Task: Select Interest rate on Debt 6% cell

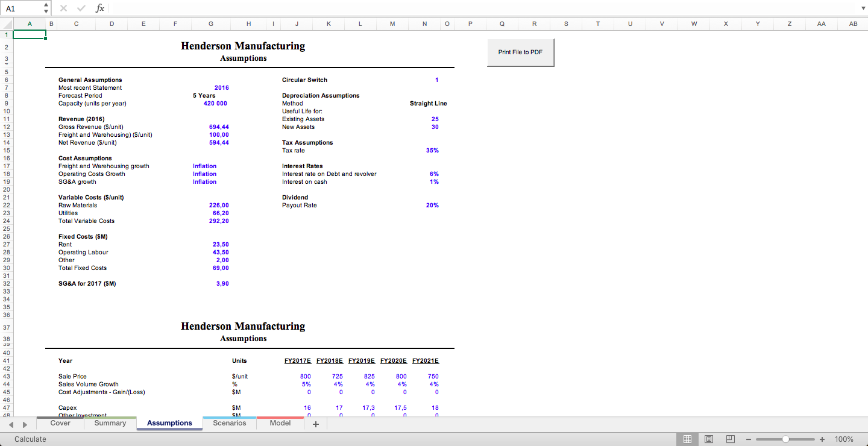Action: tap(435, 174)
